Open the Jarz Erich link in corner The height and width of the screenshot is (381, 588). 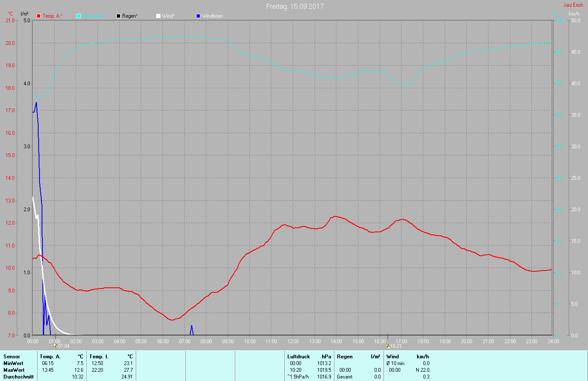[573, 5]
